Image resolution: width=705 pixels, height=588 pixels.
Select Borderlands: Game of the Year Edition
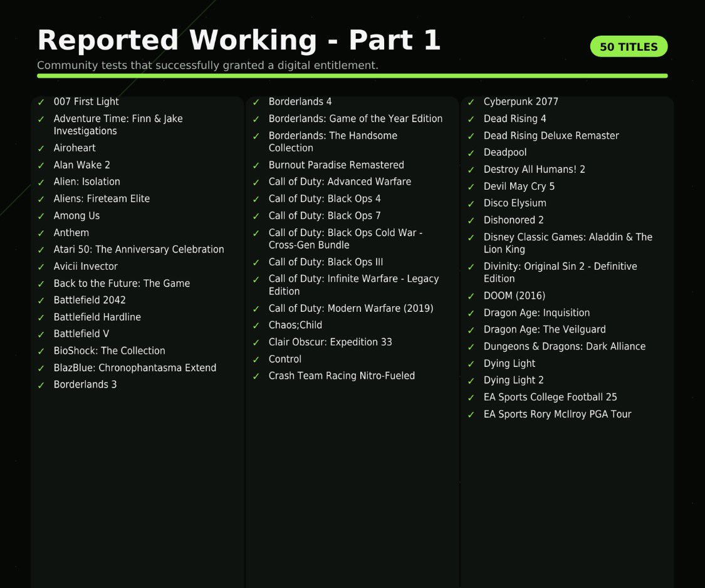[x=355, y=118]
